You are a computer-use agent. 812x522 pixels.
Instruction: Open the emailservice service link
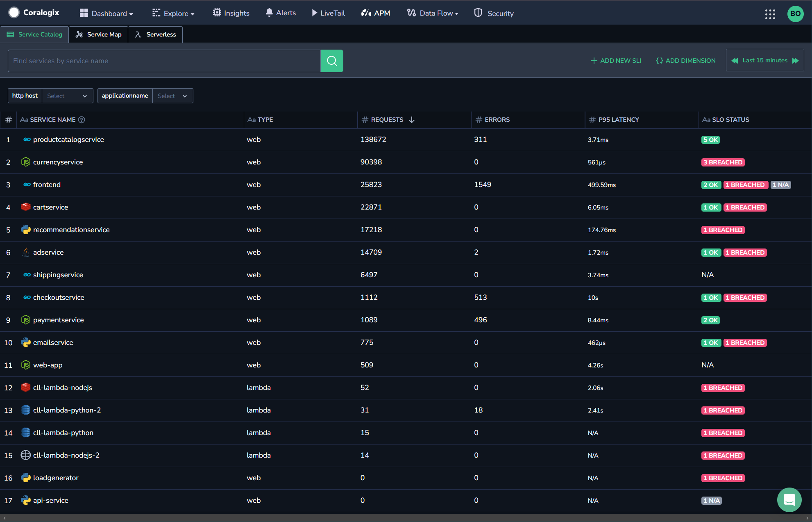tap(53, 342)
